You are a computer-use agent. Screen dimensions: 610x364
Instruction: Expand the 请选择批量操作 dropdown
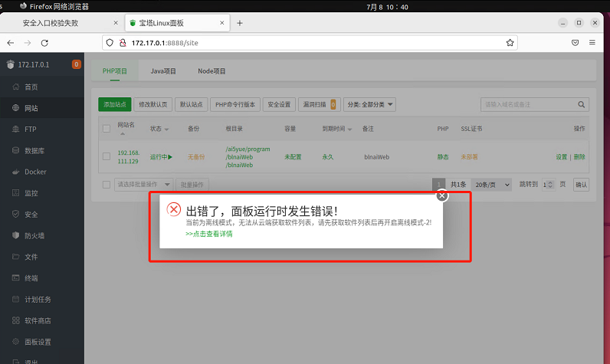coord(143,185)
